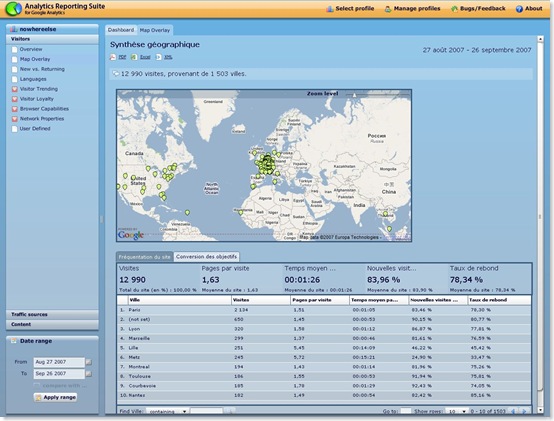Image resolution: width=554 pixels, height=421 pixels.
Task: Select the Paris row
Action: coord(324,310)
